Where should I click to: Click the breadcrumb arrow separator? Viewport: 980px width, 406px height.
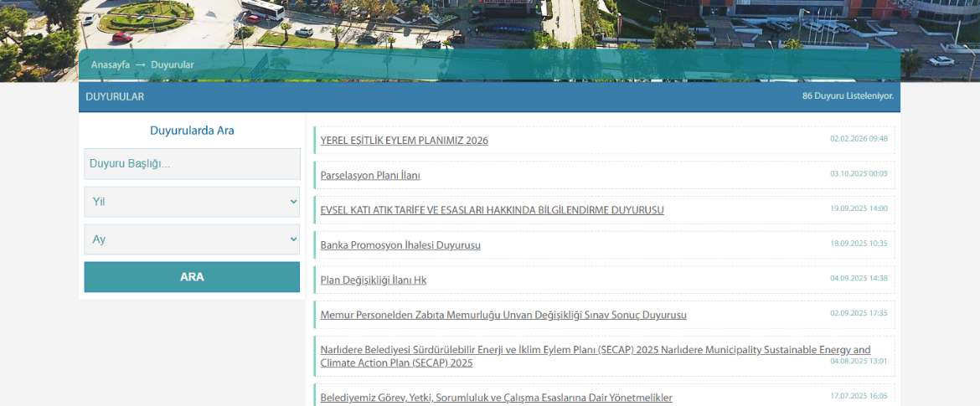(141, 64)
